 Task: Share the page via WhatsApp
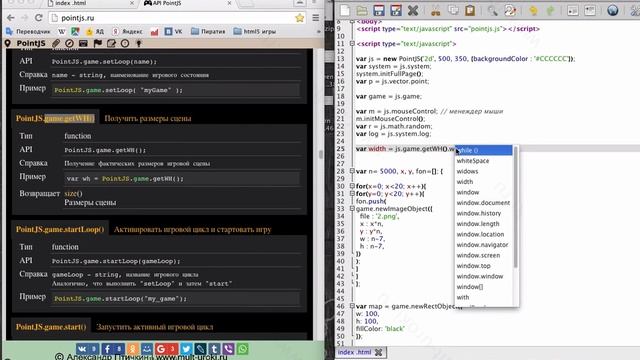[x=242, y=349]
